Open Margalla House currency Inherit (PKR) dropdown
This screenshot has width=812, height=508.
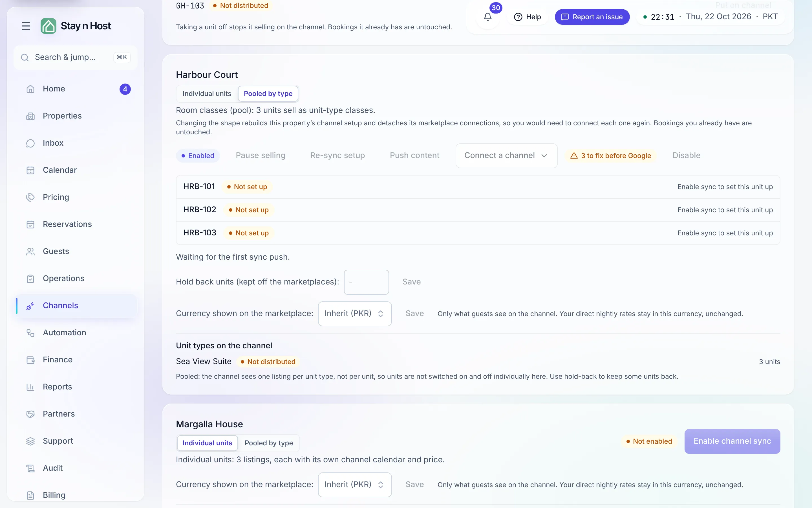click(355, 485)
